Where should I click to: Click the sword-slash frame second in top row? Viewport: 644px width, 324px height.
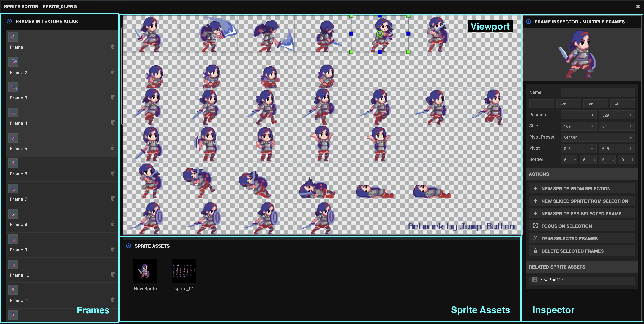click(209, 34)
